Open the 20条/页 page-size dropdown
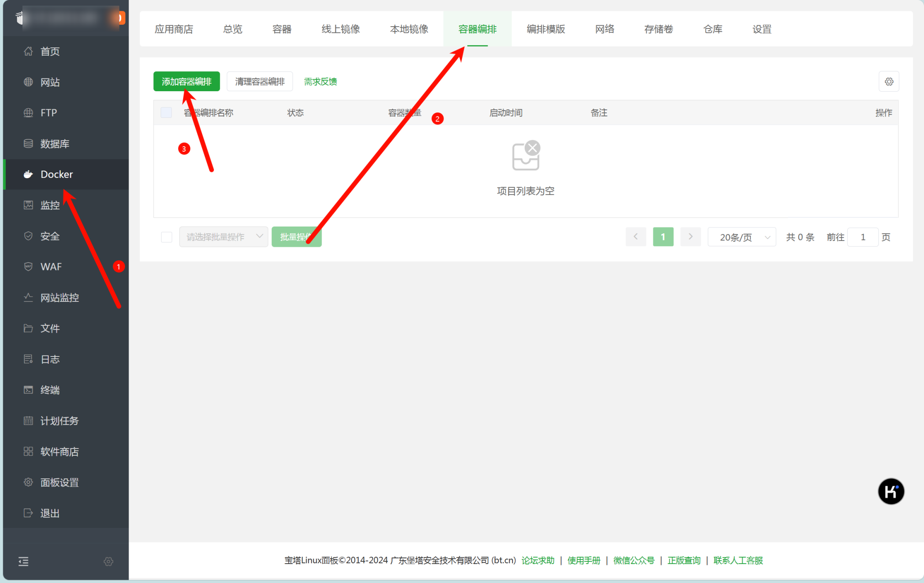The image size is (924, 583). [x=741, y=236]
